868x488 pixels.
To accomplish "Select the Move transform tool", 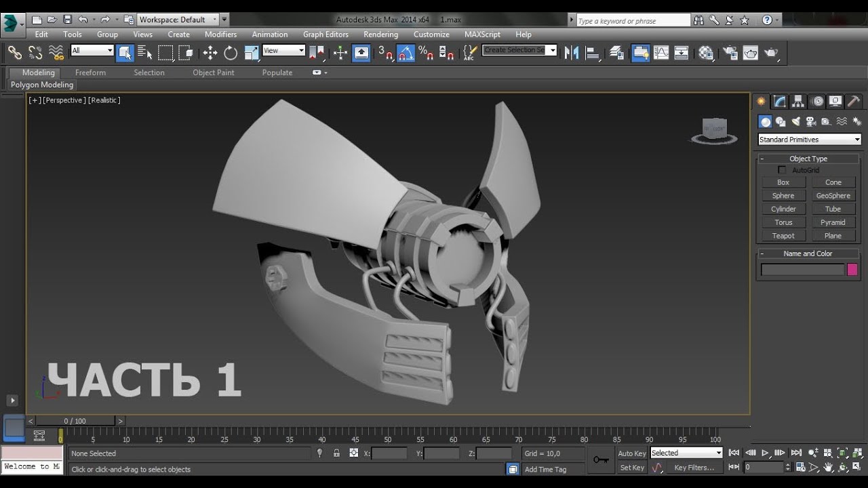I will click(210, 53).
